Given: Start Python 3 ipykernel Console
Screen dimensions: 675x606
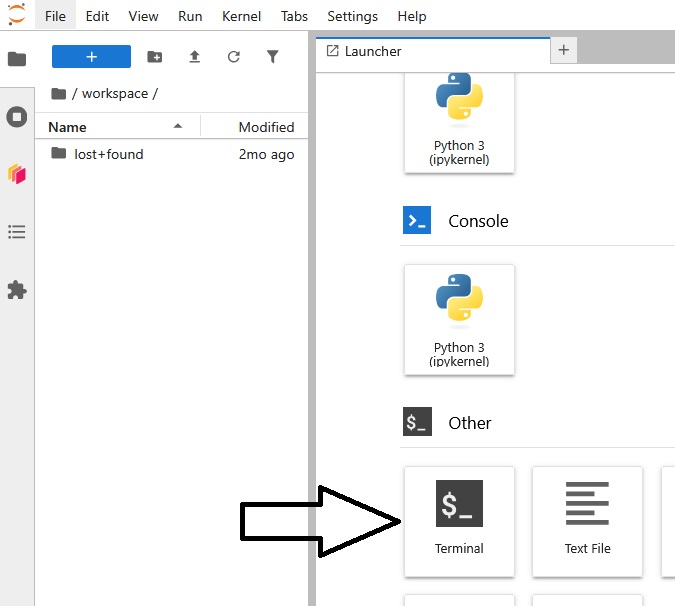Looking at the screenshot, I should tap(459, 319).
